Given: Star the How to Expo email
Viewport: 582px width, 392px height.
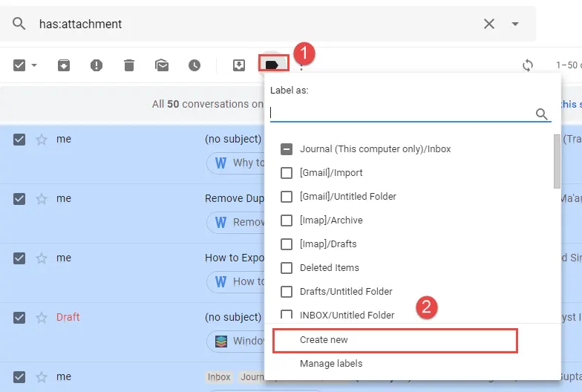Looking at the screenshot, I should (x=42, y=258).
